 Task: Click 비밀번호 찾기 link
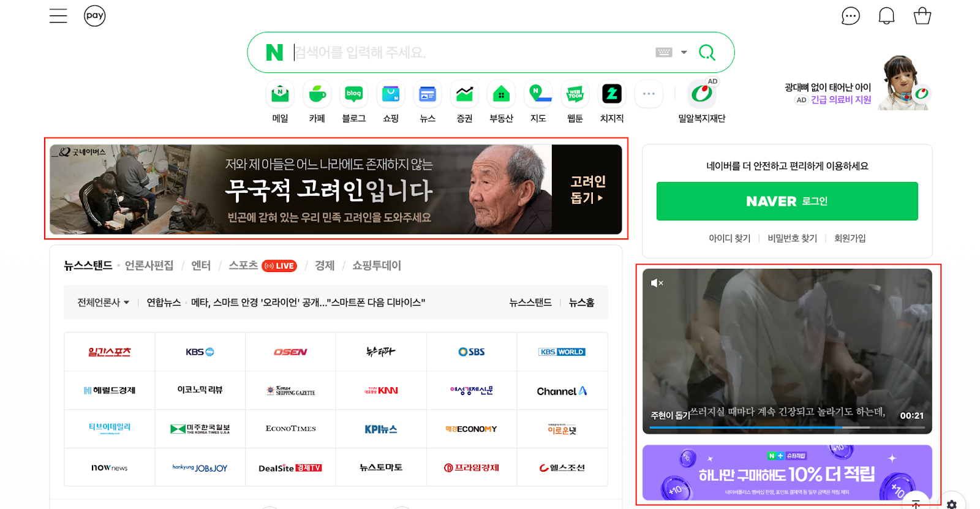click(x=793, y=238)
